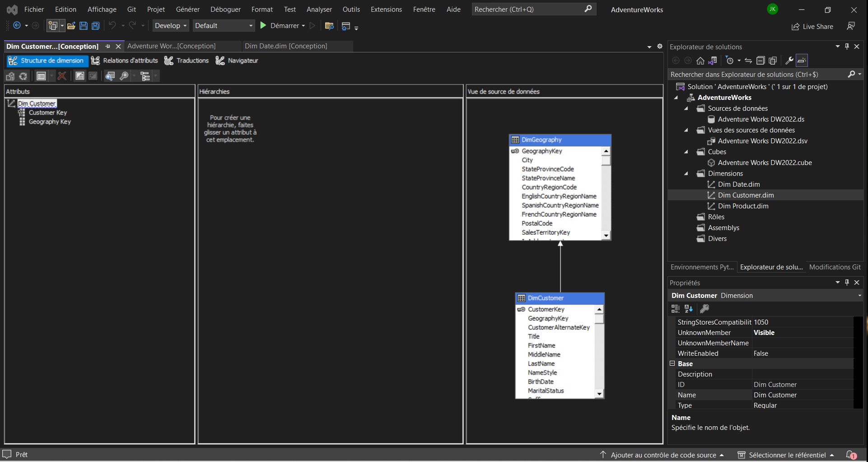The height and width of the screenshot is (462, 868).
Task: Click the Reconnect refresh icon in dimension toolbar
Action: [23, 76]
